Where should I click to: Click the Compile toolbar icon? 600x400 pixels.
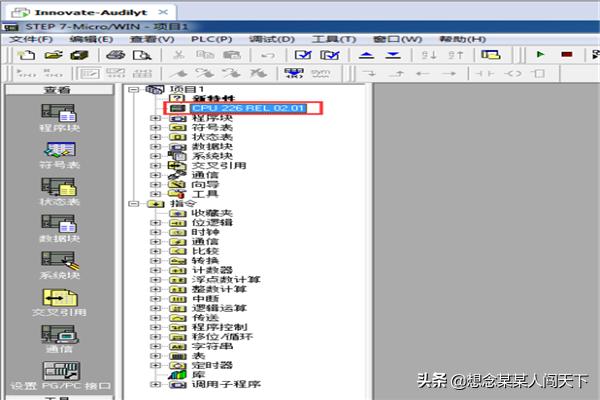coord(303,55)
